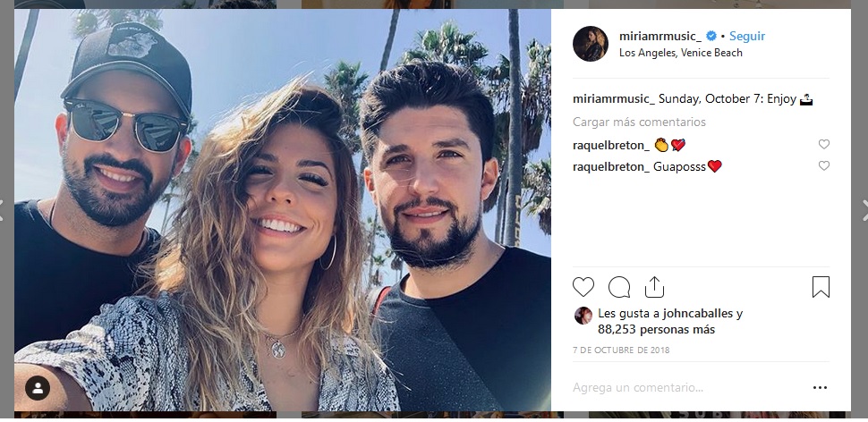
Task: Like raquelbreton_ clapping emoji comment
Action: click(x=824, y=144)
